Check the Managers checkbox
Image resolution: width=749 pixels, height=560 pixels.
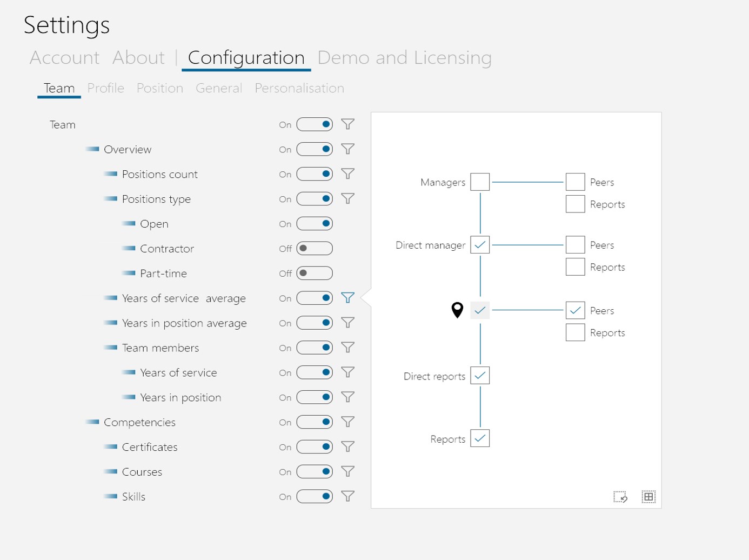point(480,182)
